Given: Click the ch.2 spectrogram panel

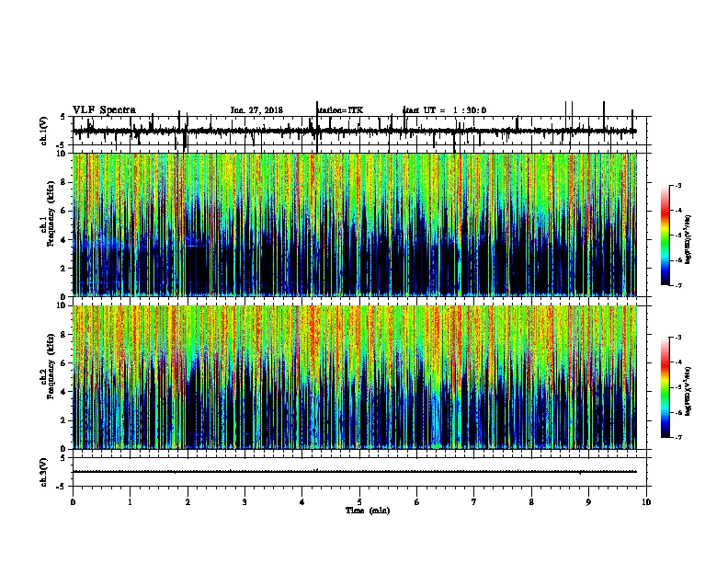Looking at the screenshot, I should click(355, 377).
